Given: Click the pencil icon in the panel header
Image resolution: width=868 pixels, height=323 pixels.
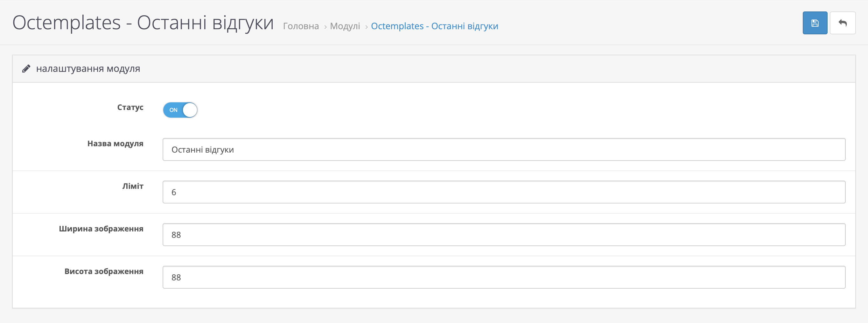Looking at the screenshot, I should tap(26, 69).
